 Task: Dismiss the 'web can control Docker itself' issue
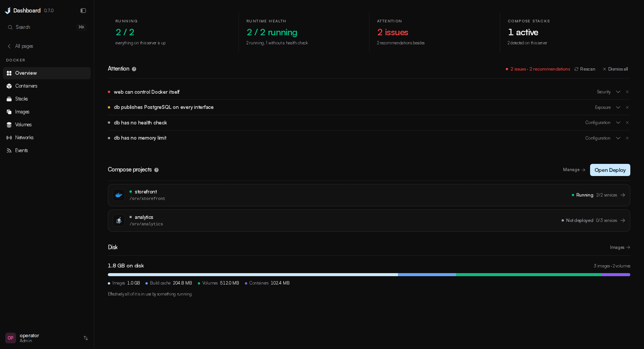(x=627, y=92)
